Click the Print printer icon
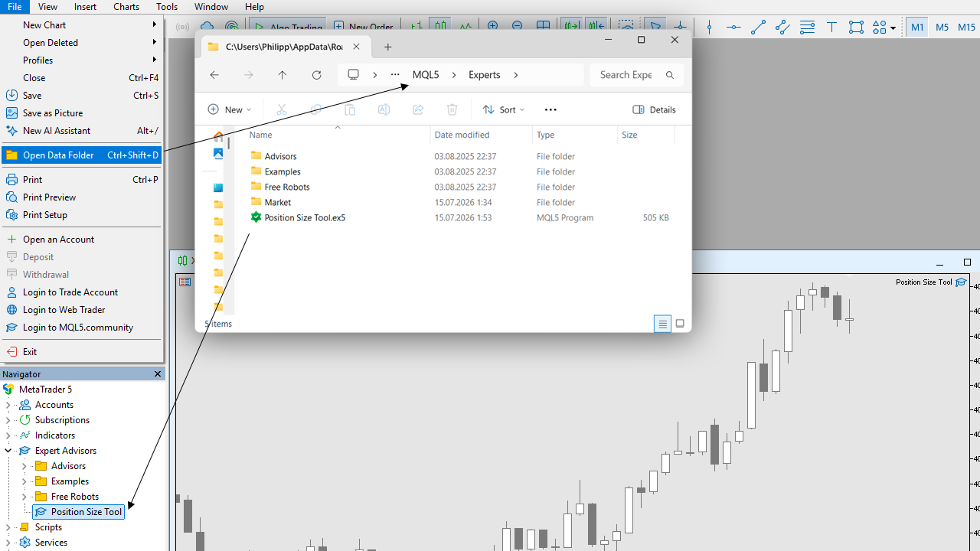Viewport: 980px width, 551px height. click(11, 180)
